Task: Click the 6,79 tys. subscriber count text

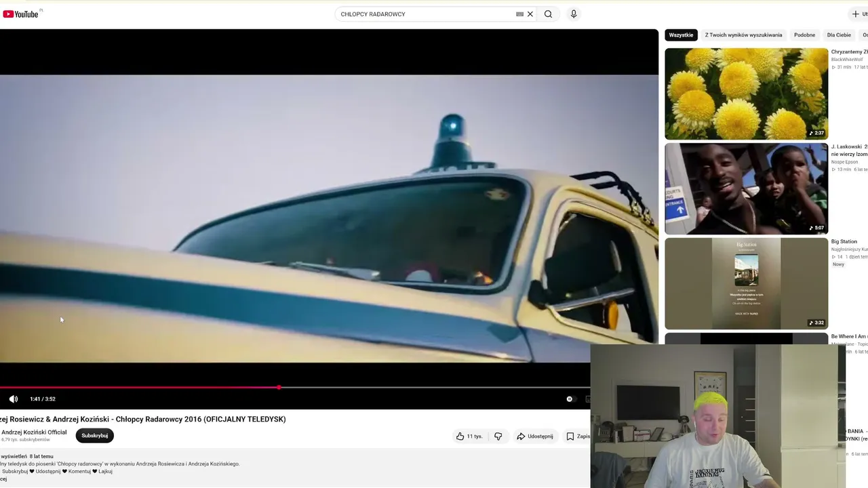Action: click(26, 440)
